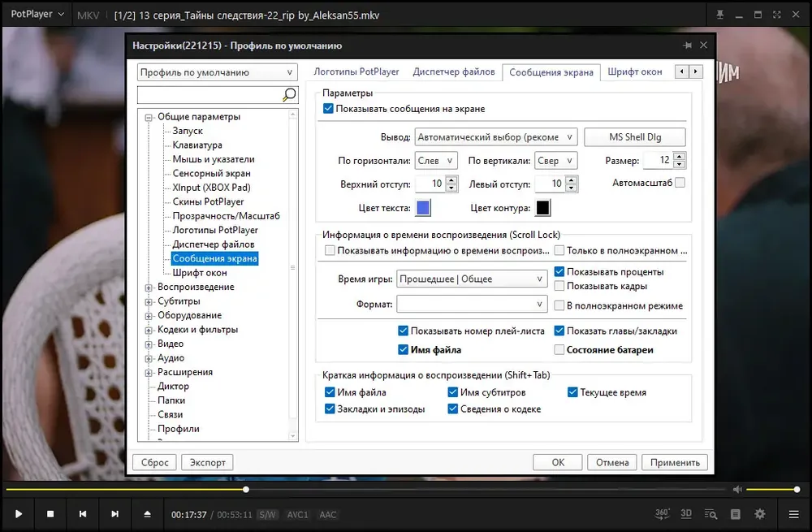Toggle Только в полноэкранном checkbox

tap(559, 250)
